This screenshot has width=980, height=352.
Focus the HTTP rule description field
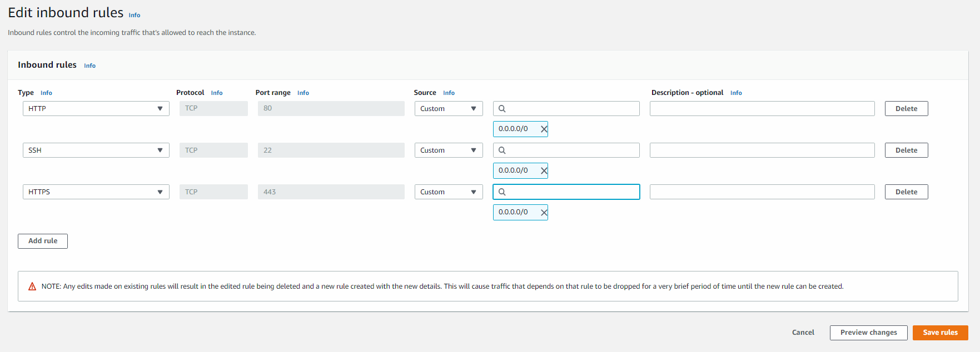pos(762,109)
